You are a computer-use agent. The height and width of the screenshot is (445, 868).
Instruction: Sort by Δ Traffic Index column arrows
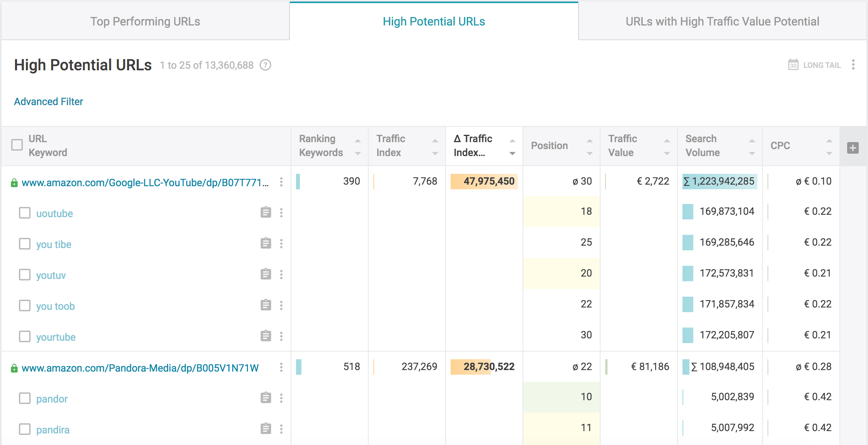click(x=512, y=147)
